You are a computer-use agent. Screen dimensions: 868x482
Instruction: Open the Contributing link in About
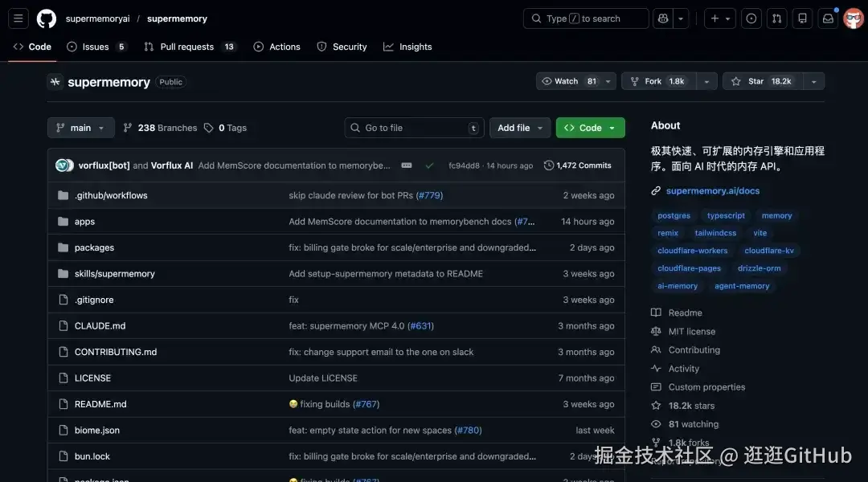pos(686,349)
